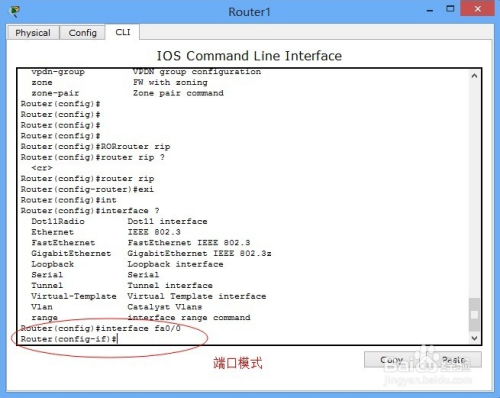This screenshot has height=398, width=500.
Task: Click the 'Loopback' help entry
Action: tap(52, 264)
